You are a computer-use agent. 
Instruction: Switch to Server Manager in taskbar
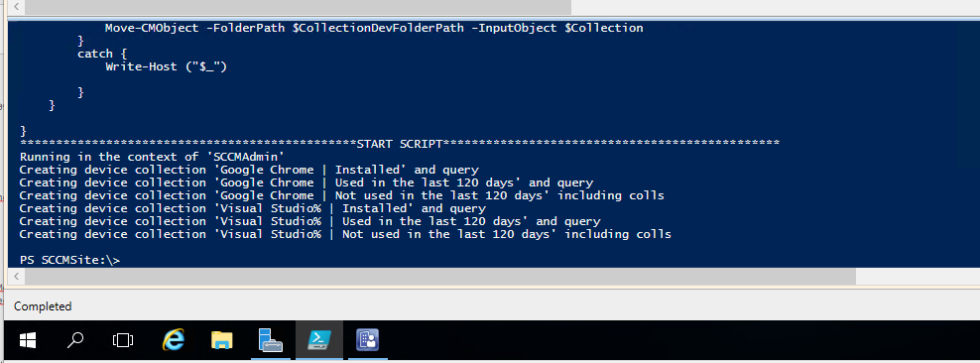(270, 340)
